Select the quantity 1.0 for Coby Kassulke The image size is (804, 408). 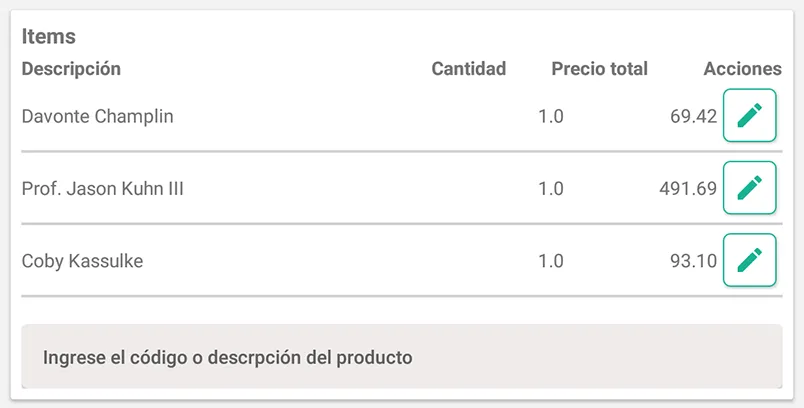[x=550, y=261]
